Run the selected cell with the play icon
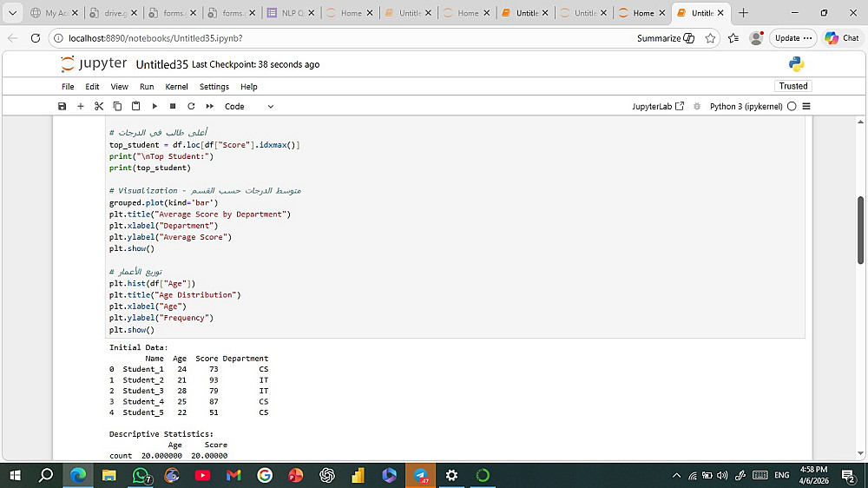868x488 pixels. click(x=155, y=106)
